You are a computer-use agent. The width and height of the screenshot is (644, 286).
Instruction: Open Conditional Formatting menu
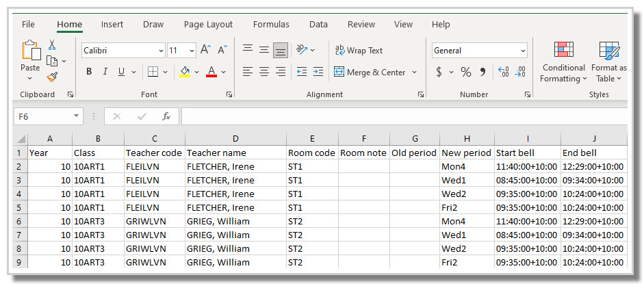coord(563,62)
